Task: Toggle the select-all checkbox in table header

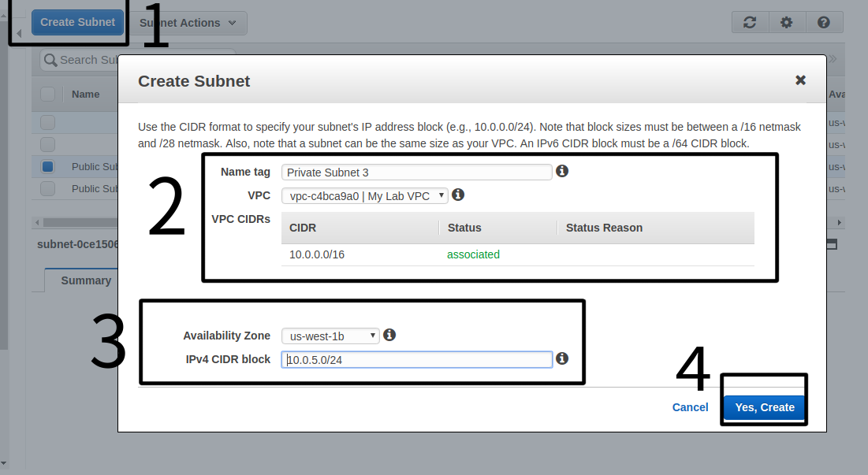Action: [x=47, y=94]
